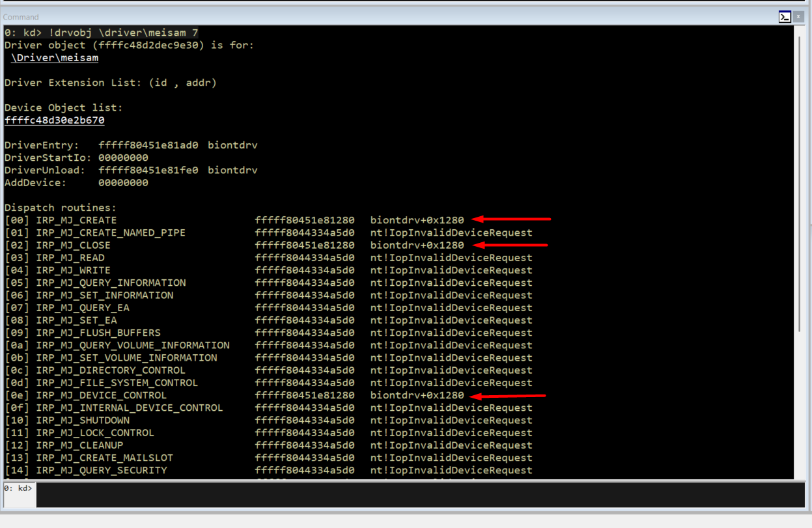Click the DriverUnload address fffff80451e81fe0
The width and height of the screenshot is (812, 528).
[x=148, y=170]
